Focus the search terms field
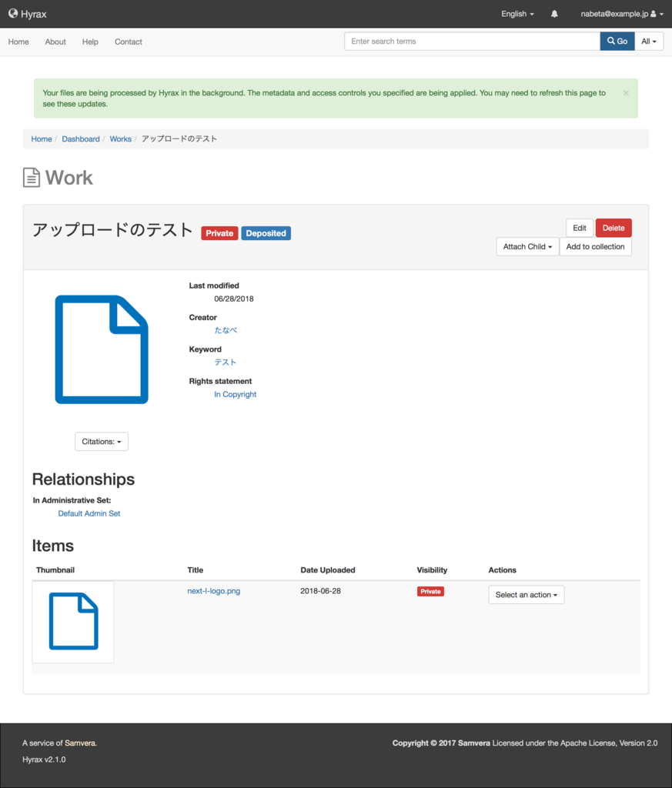The image size is (672, 788). point(472,42)
